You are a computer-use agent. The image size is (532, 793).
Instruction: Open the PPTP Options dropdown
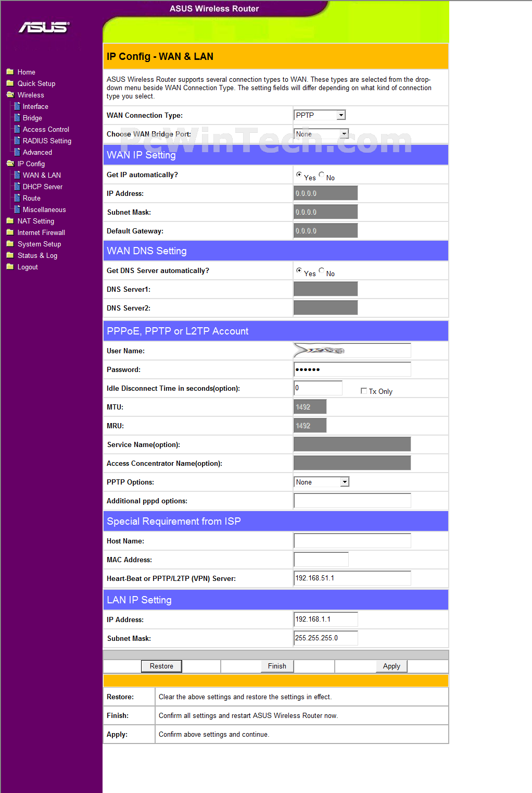pos(321,482)
